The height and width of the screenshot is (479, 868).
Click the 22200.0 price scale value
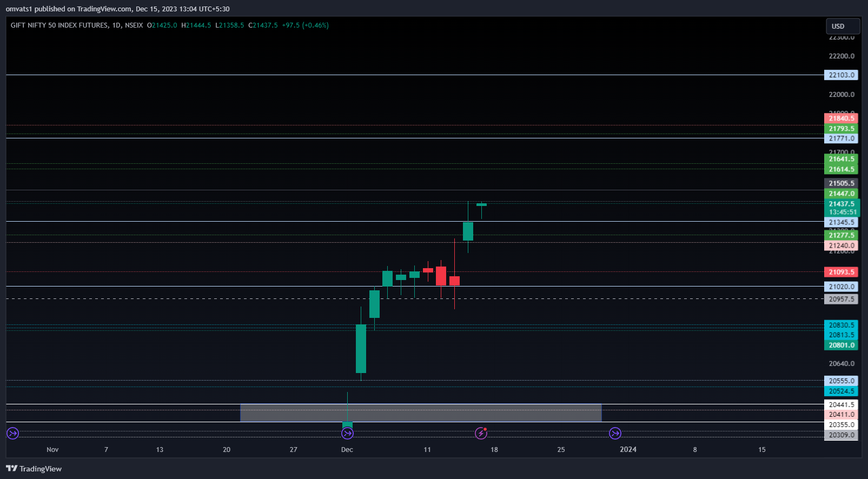[842, 56]
